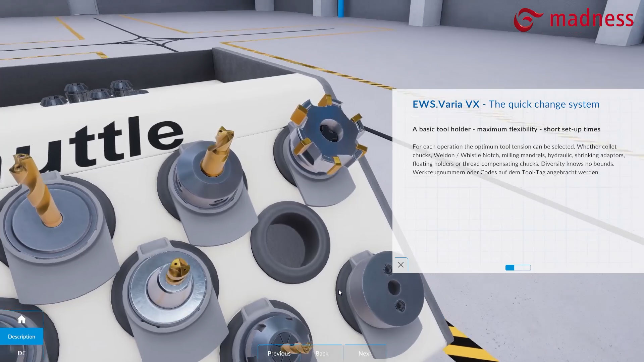Select the first page indicator segment
The image size is (644, 362).
[510, 267]
